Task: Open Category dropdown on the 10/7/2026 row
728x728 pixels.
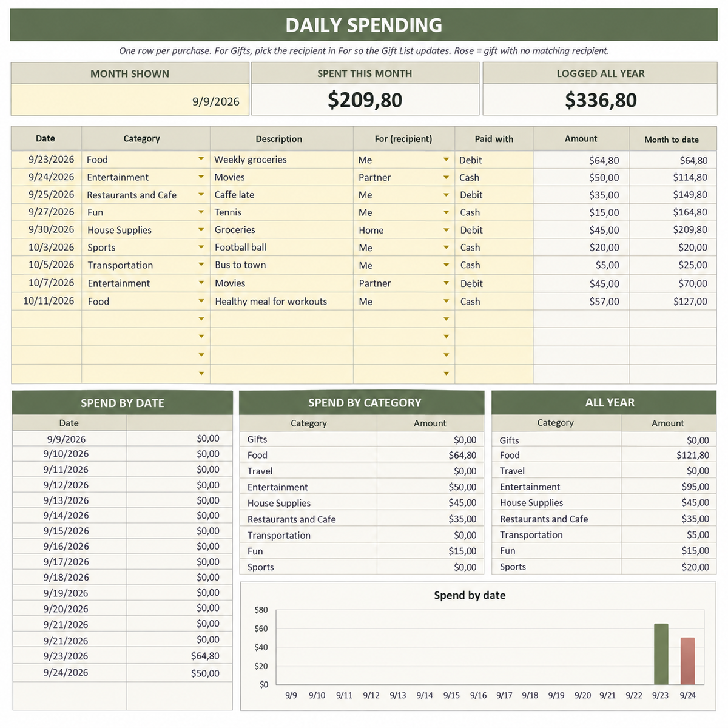Action: point(201,283)
